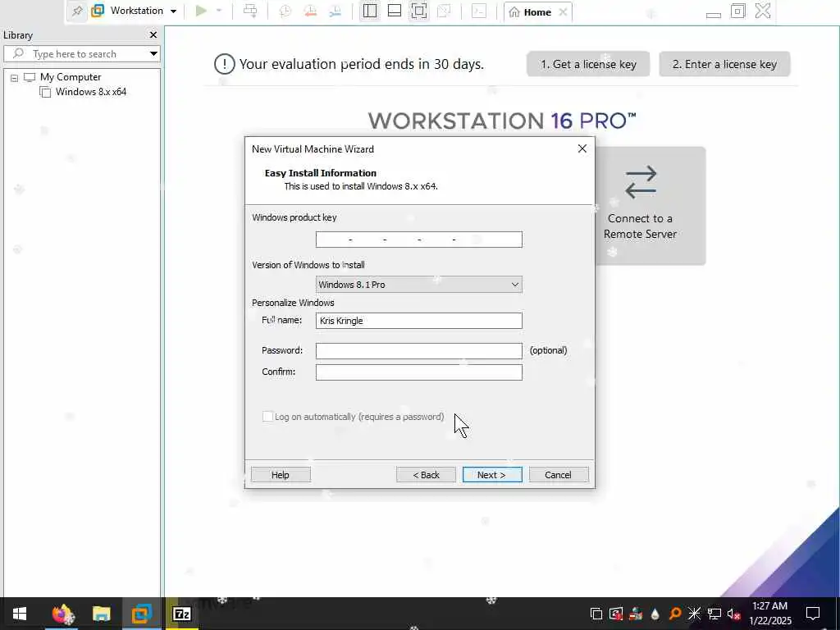The width and height of the screenshot is (840, 630).
Task: Open the Windows Start menu
Action: [20, 614]
